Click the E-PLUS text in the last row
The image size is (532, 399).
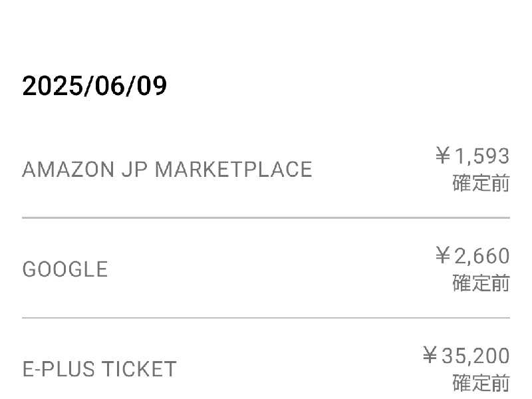click(59, 369)
